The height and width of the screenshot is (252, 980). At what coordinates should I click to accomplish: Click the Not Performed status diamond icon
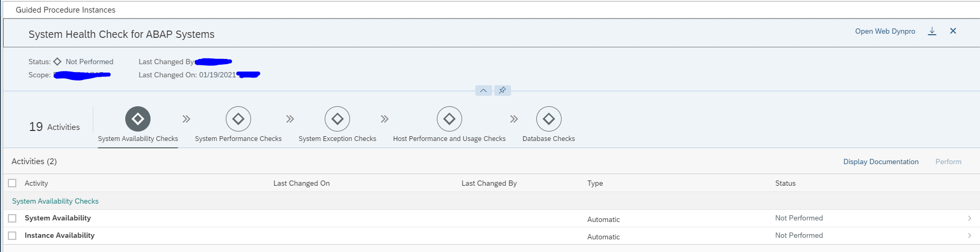57,62
